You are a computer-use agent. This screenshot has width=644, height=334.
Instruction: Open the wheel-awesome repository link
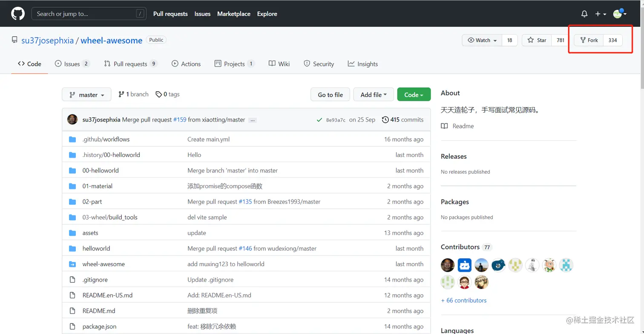[x=112, y=41]
